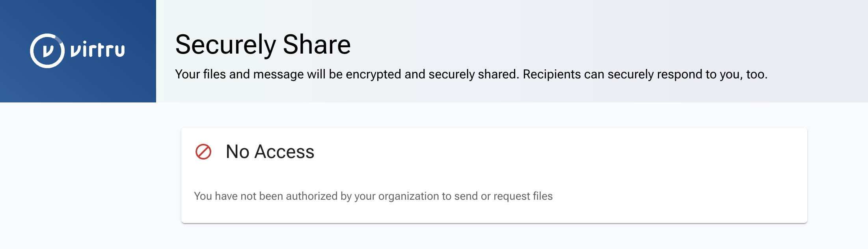Viewport: 868px width, 249px height.
Task: Click Your files at start of subtitle
Action: [200, 74]
